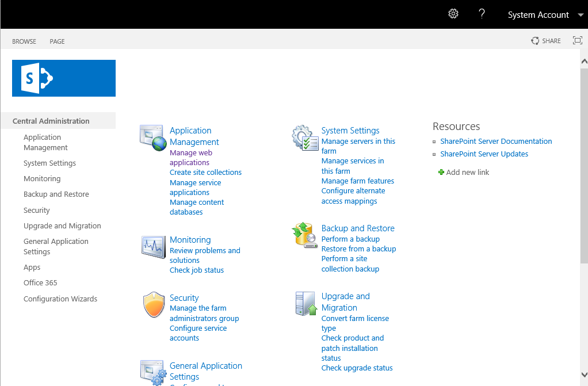Viewport: 588px width, 386px height.
Task: Open Backup and Restore in left navigation
Action: (56, 194)
